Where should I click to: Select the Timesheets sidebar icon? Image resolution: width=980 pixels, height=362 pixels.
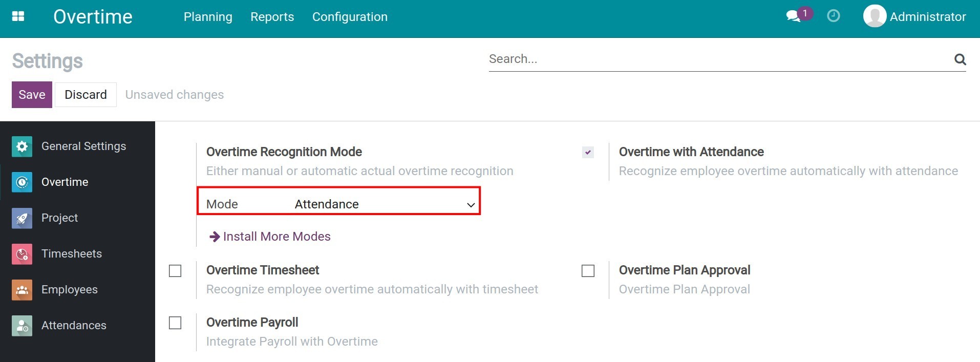tap(22, 254)
